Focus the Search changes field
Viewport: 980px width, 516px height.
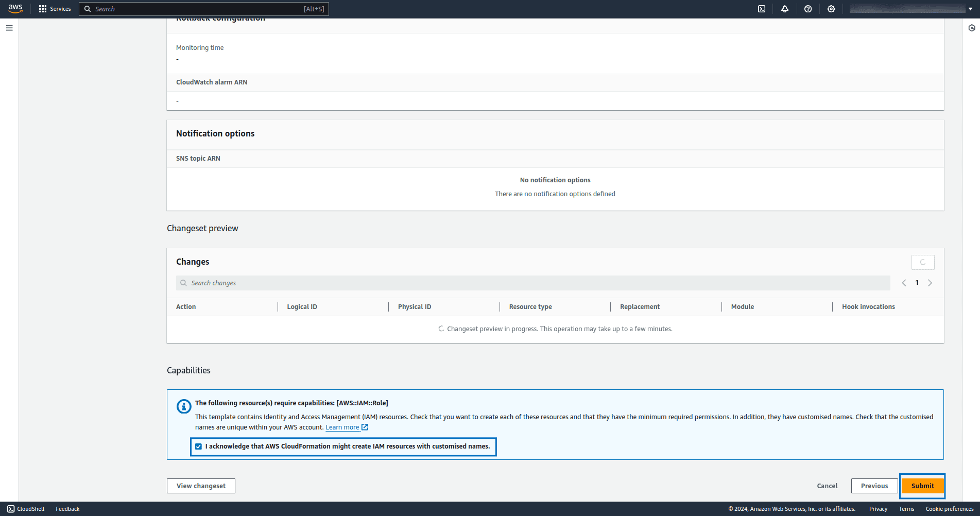tap(536, 283)
